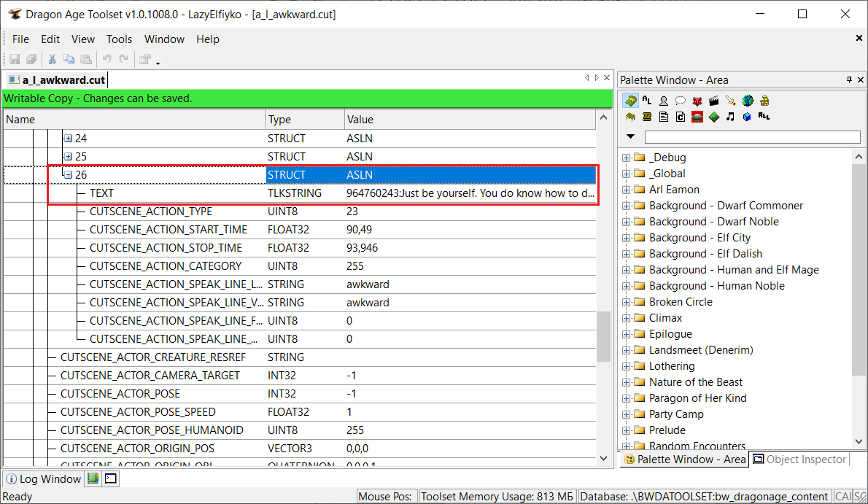Image resolution: width=868 pixels, height=504 pixels.
Task: Open the Help menu
Action: pos(208,39)
